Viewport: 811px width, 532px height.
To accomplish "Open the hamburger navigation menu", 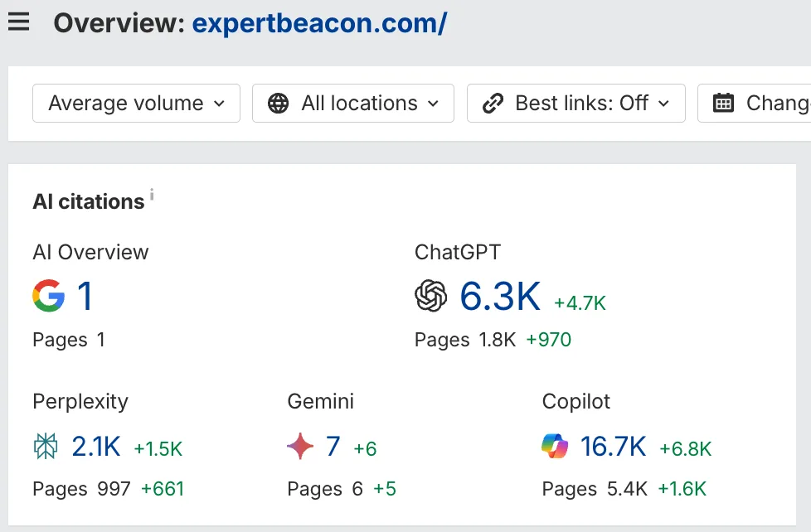I will pos(19,22).
